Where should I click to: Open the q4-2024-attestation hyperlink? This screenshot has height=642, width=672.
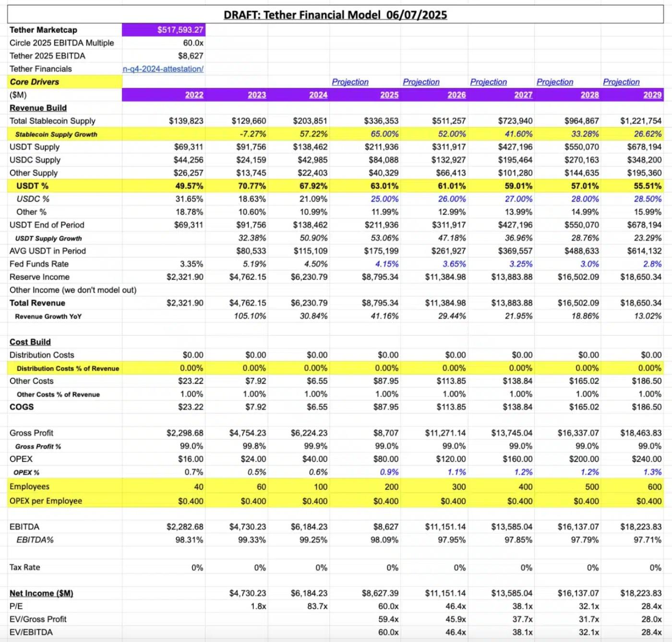[163, 69]
